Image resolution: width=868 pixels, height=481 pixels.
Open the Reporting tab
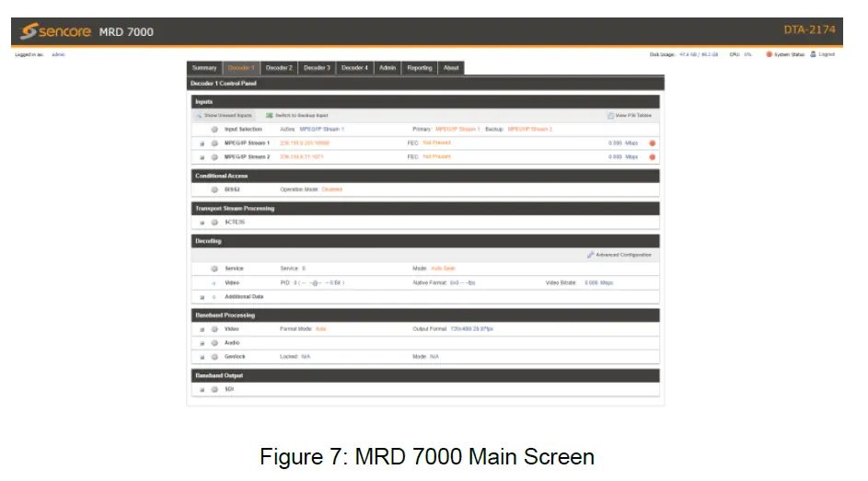[x=420, y=68]
